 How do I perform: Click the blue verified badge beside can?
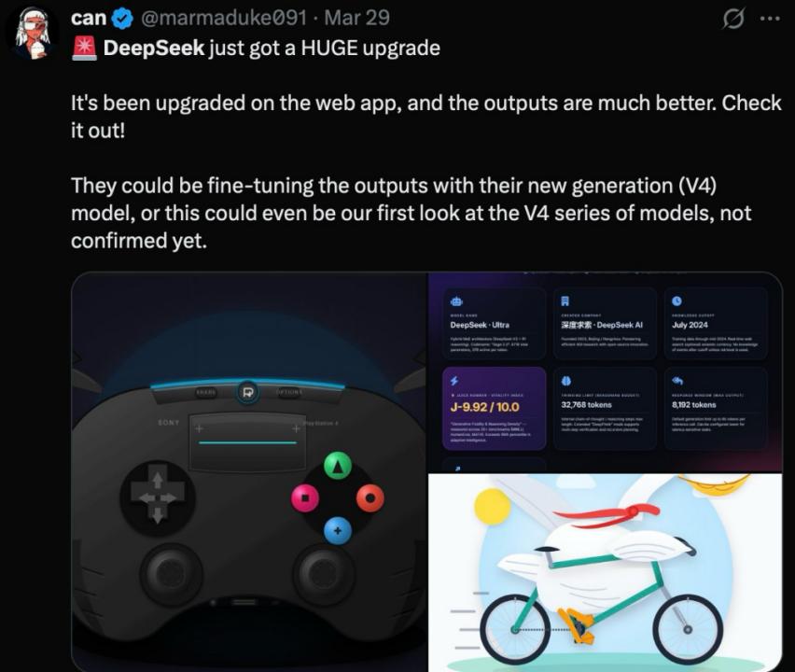pos(122,19)
